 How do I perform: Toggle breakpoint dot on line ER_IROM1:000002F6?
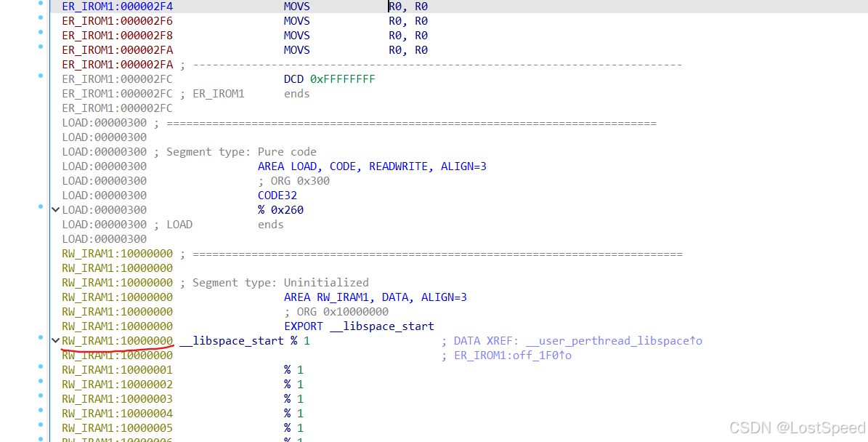tap(41, 17)
